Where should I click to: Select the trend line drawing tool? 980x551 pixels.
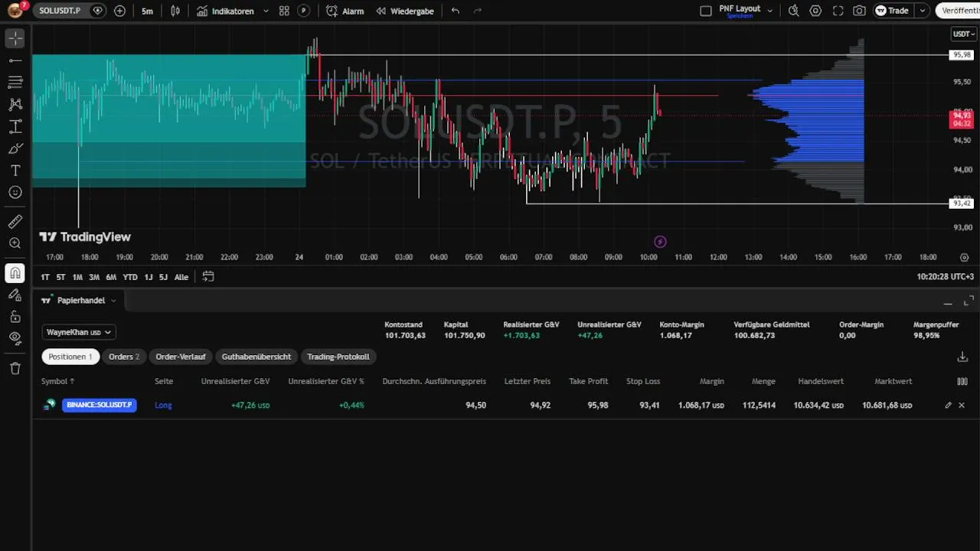(15, 60)
